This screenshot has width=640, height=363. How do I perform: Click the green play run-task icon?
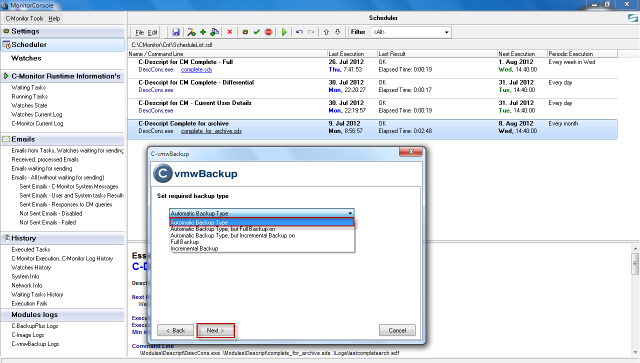point(284,32)
